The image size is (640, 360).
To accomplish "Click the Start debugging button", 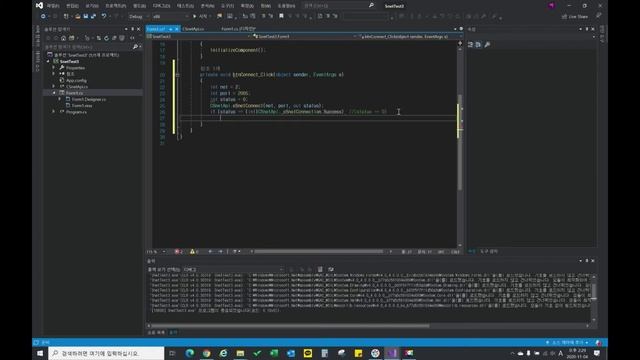I will (200, 16).
